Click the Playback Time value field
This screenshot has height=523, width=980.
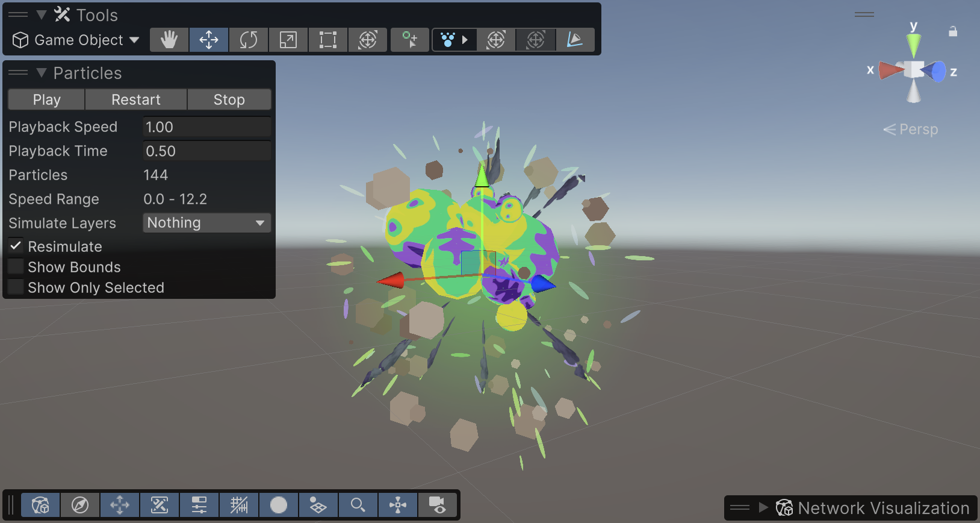(206, 151)
